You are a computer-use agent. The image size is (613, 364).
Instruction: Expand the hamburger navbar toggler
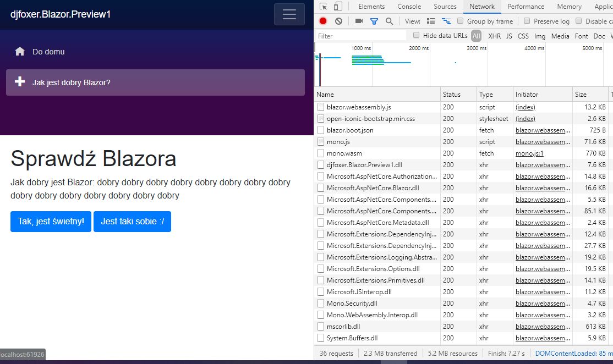pos(289,14)
